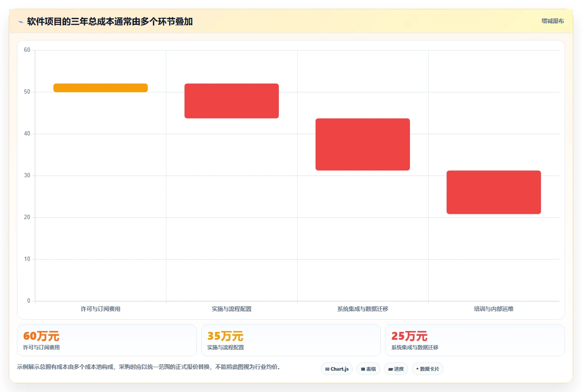Click the 系统集成与数据迁移 caption under 25万元
This screenshot has height=392, width=582.
[x=415, y=348]
